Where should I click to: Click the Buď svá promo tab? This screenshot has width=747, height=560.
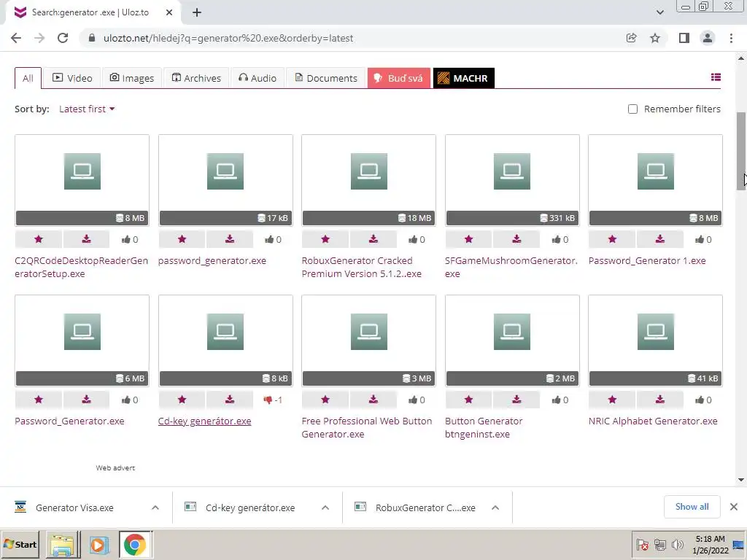pyautogui.click(x=399, y=78)
